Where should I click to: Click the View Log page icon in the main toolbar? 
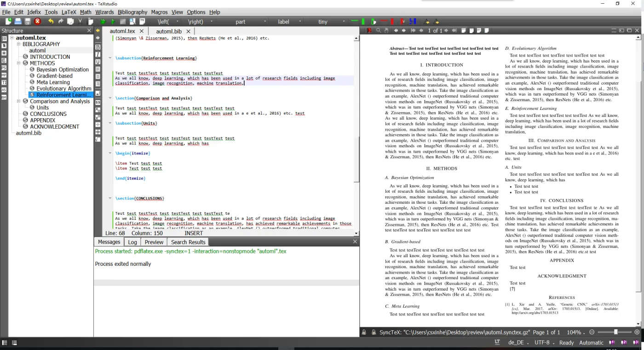(x=142, y=21)
